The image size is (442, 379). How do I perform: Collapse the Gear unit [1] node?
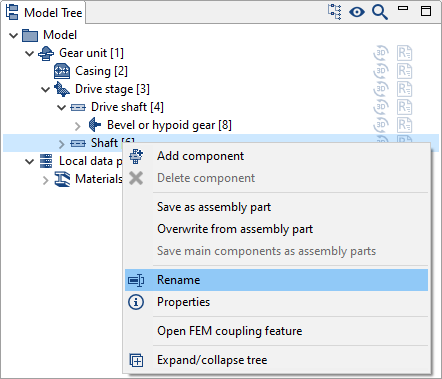pyautogui.click(x=29, y=53)
